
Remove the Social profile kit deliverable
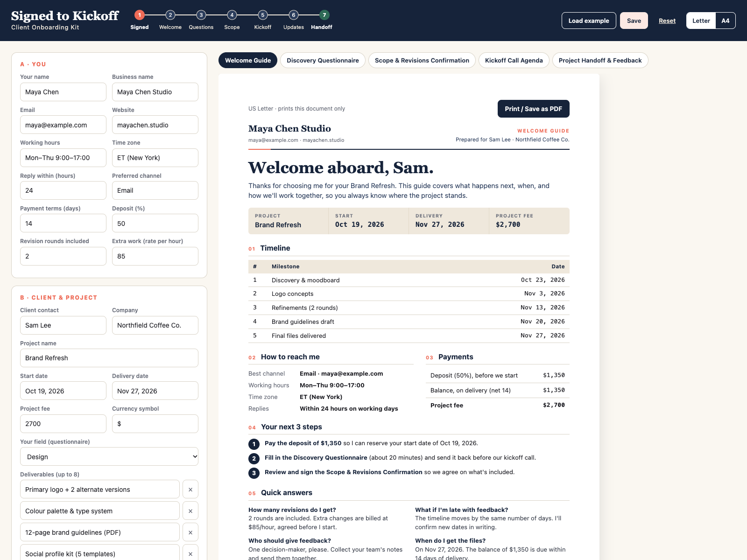click(x=190, y=553)
